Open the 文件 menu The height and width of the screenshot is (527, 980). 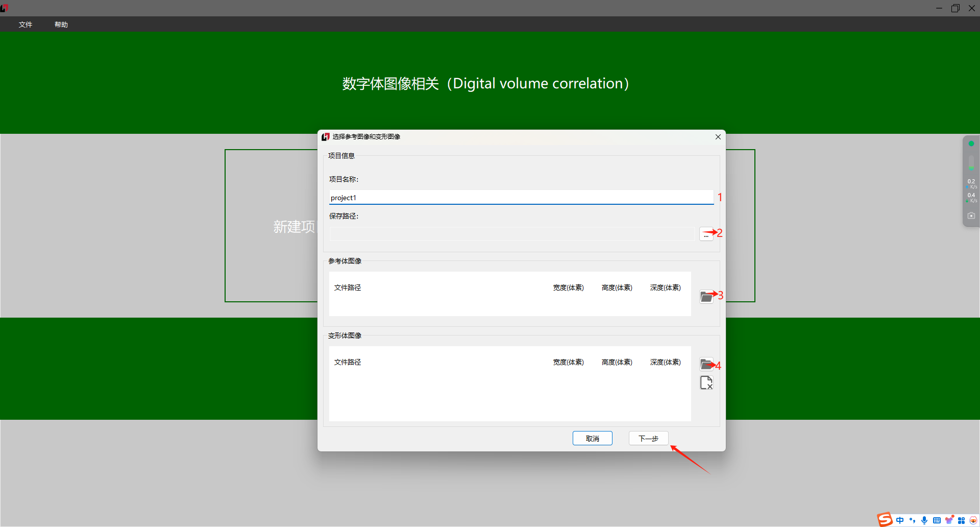[x=26, y=25]
